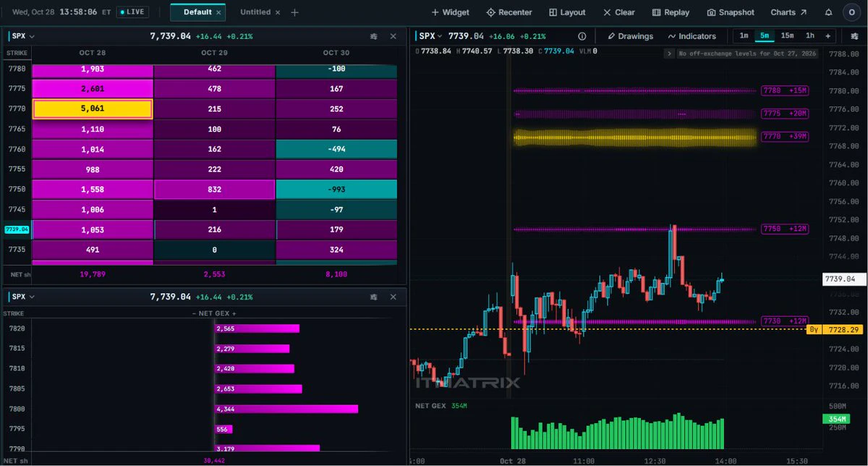Viewport: 868px width, 466px height.
Task: Select the 5m timeframe
Action: tap(765, 36)
